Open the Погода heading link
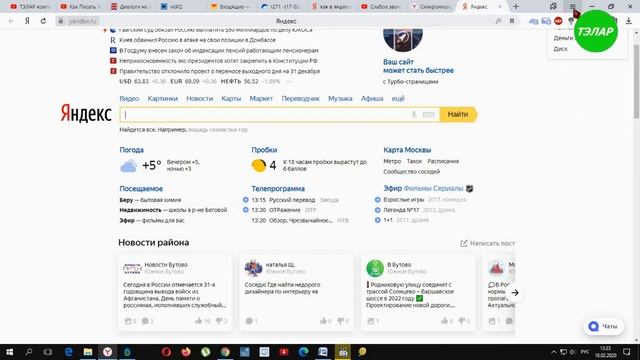The image size is (640, 360). pos(131,150)
